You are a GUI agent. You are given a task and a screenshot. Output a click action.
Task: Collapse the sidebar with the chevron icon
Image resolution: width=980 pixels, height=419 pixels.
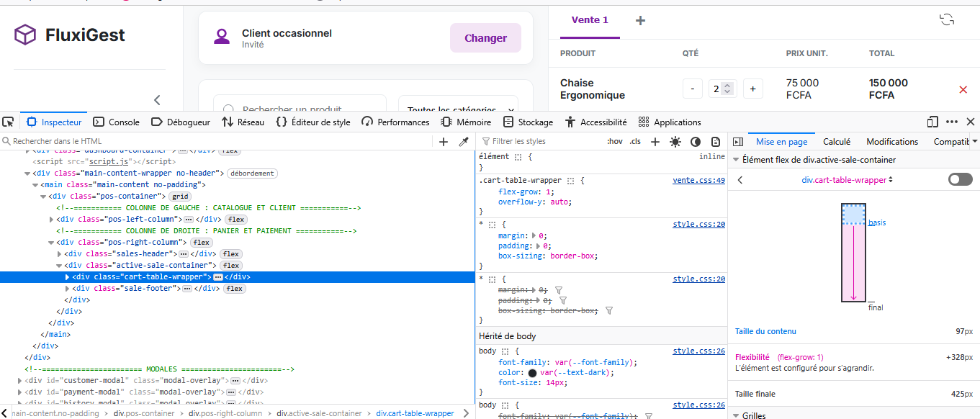(x=157, y=100)
